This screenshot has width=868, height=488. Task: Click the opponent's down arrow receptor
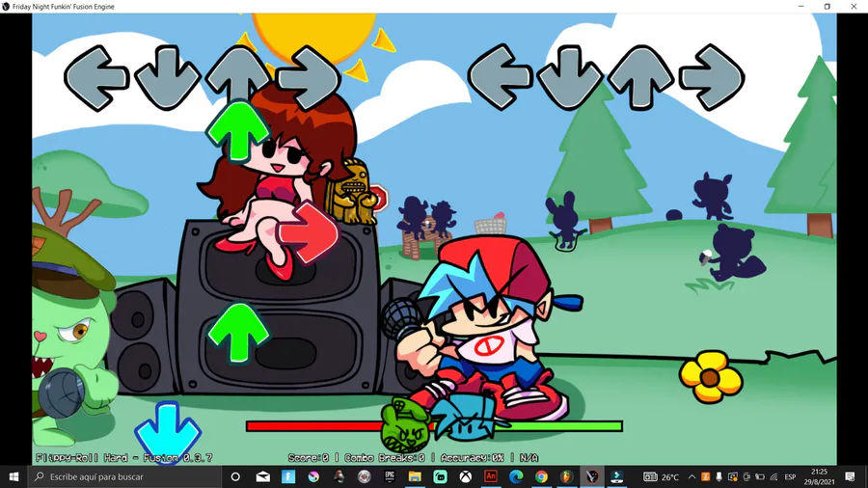point(167,78)
